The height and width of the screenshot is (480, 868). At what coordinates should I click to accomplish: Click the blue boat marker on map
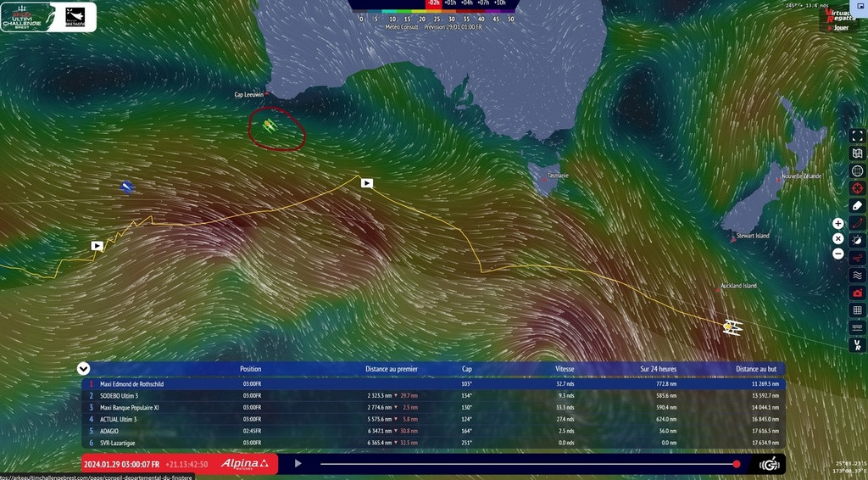pyautogui.click(x=127, y=187)
